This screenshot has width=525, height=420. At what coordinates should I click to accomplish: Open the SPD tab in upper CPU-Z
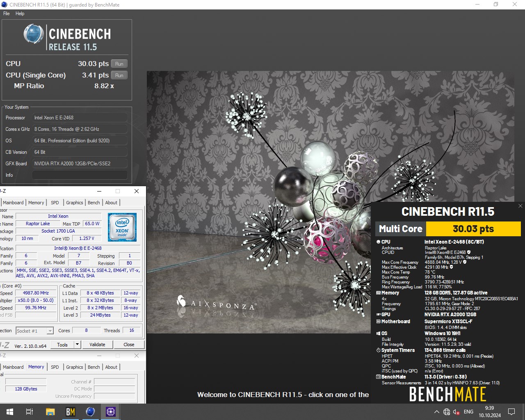pyautogui.click(x=55, y=203)
